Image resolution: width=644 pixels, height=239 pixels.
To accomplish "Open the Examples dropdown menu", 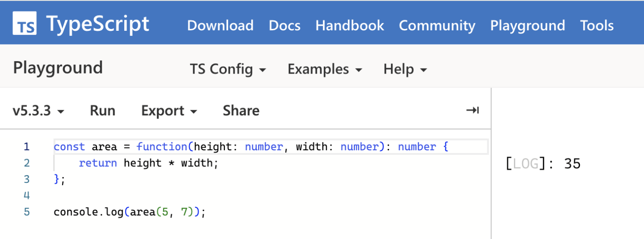I will tap(325, 69).
